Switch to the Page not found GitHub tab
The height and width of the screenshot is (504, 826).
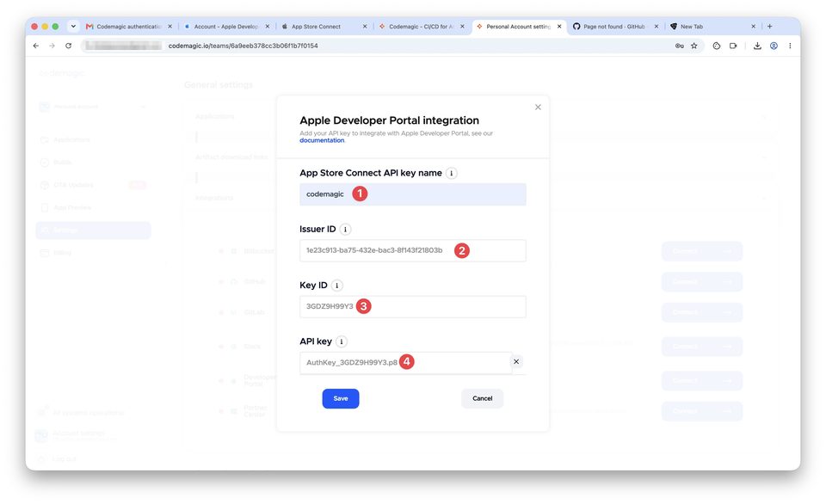[x=613, y=27]
